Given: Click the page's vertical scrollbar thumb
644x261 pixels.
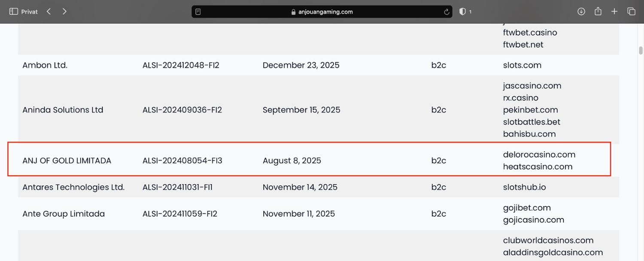Looking at the screenshot, I should pyautogui.click(x=641, y=50).
